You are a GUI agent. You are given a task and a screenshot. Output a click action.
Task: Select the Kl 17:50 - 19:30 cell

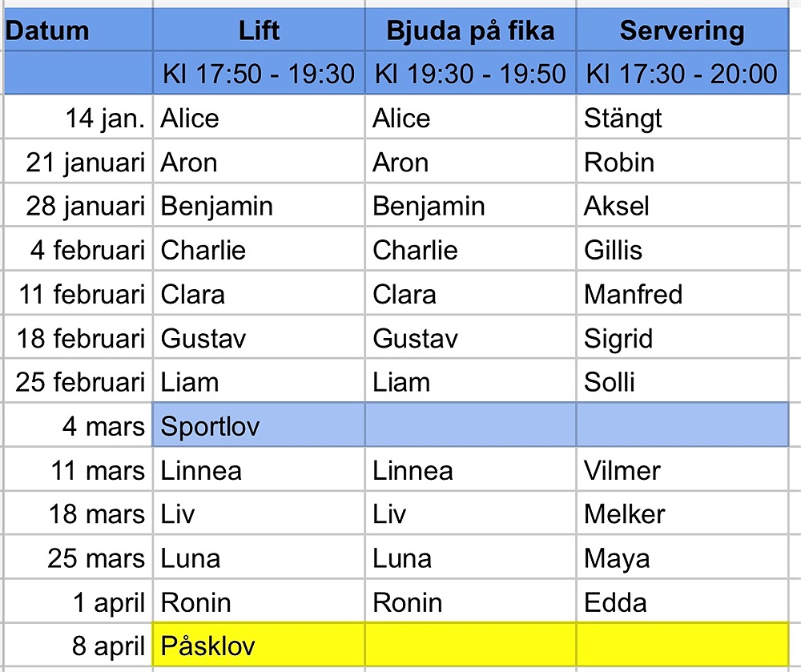(x=259, y=74)
